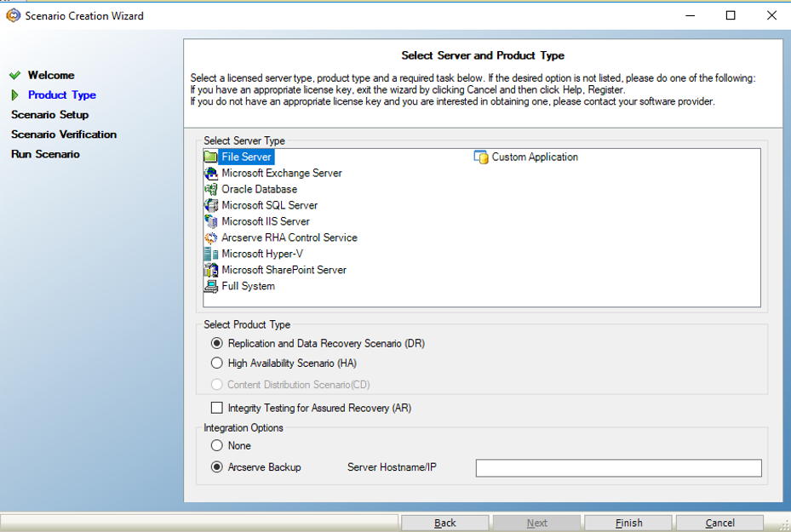Choose High Availability Scenario (HA) option
This screenshot has height=532, width=791.
point(216,363)
